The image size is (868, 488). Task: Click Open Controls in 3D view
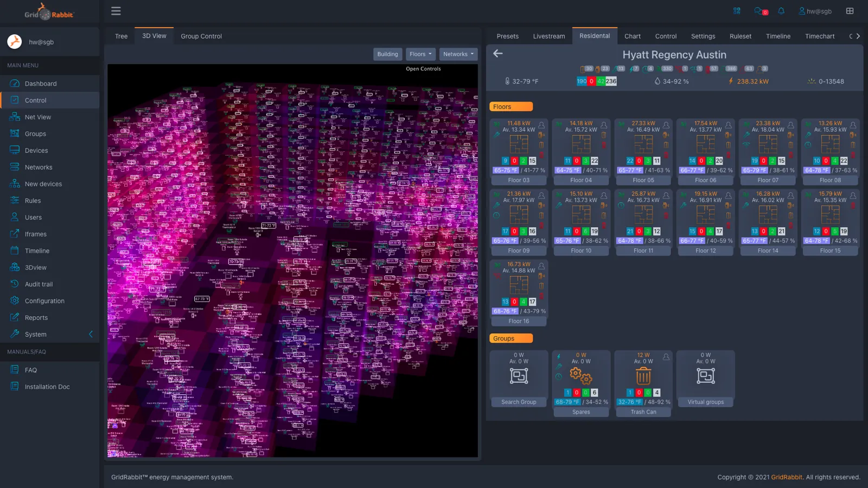click(x=423, y=69)
